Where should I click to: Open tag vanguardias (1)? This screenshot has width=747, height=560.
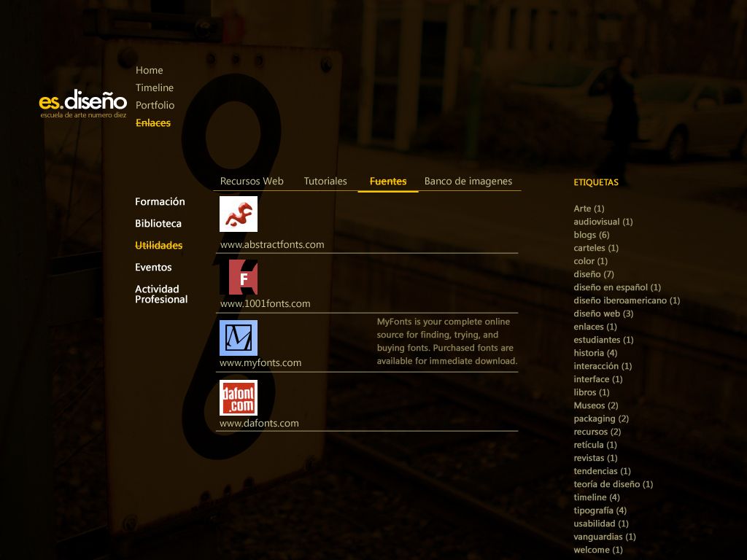[605, 537]
